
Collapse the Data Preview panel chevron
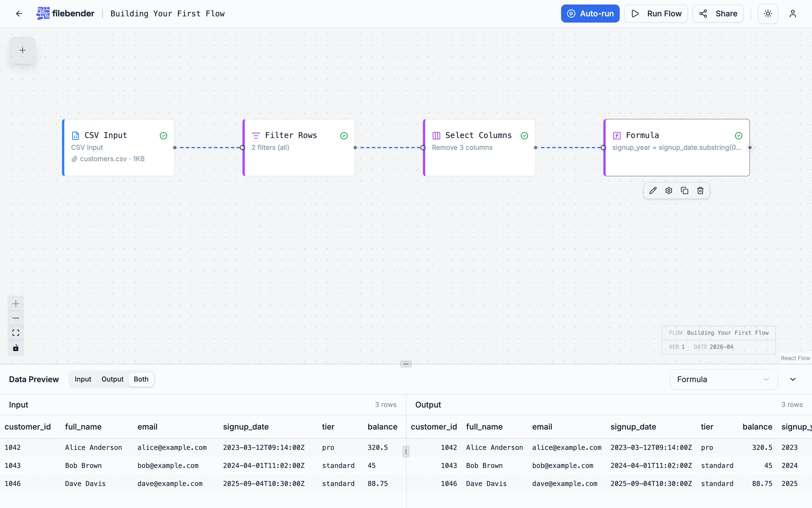click(x=793, y=379)
